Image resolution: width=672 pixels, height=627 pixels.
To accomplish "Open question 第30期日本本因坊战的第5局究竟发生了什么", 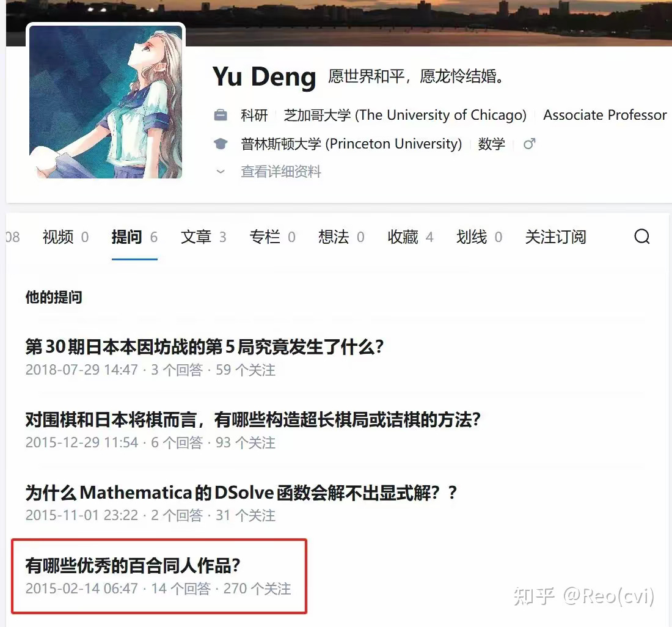I will (205, 346).
